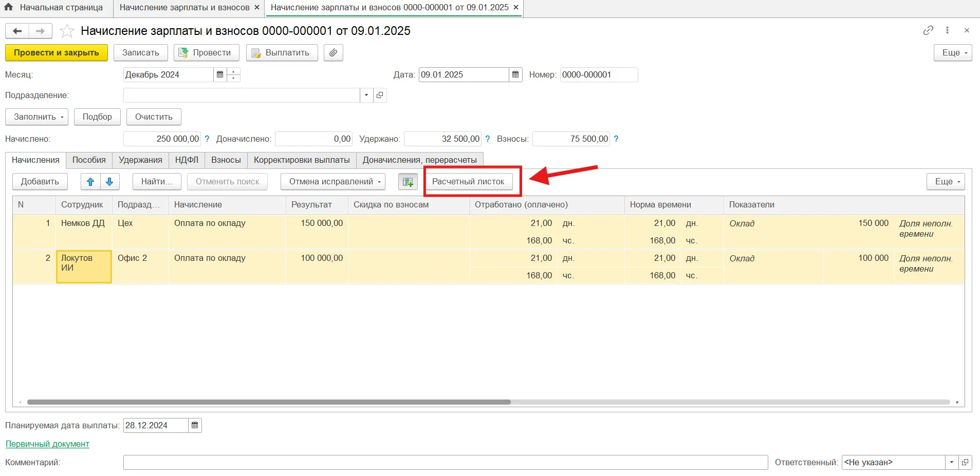The height and width of the screenshot is (476, 980).
Task: Move row down with blue down arrow
Action: (x=109, y=182)
